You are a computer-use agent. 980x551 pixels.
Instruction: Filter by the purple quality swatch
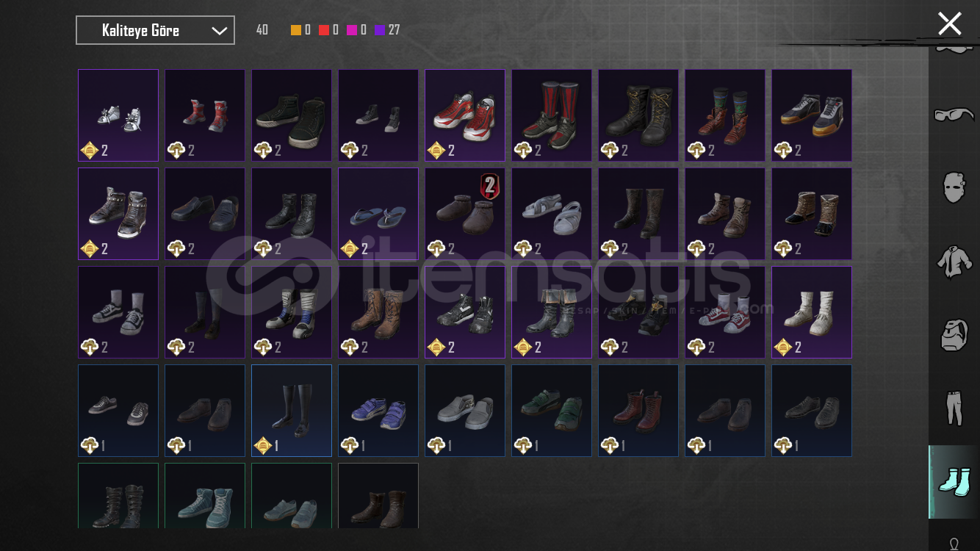pyautogui.click(x=380, y=30)
